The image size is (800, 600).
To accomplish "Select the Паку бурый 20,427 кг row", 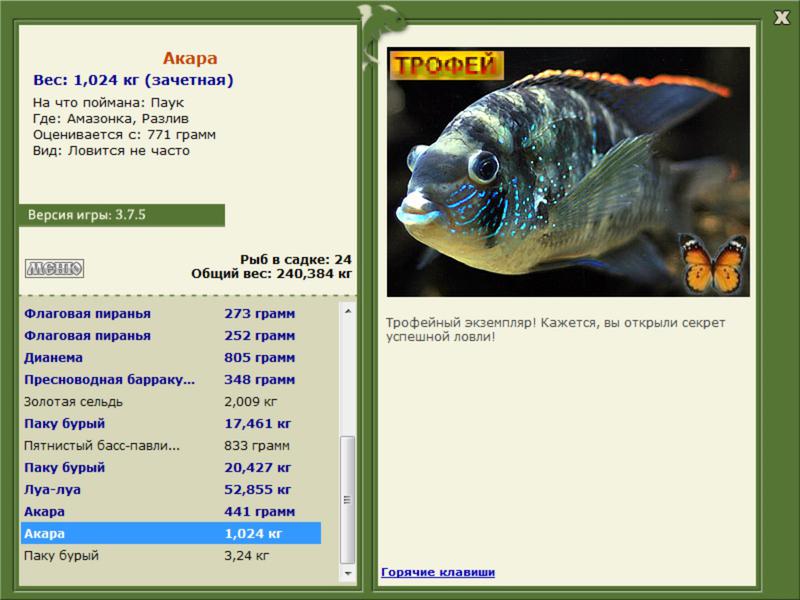I will click(171, 467).
